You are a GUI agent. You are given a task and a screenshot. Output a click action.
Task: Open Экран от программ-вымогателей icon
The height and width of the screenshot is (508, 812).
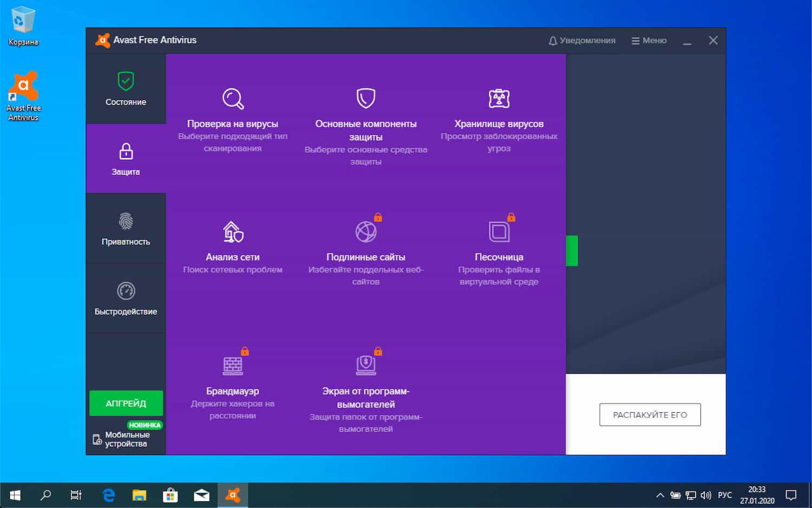tap(366, 366)
